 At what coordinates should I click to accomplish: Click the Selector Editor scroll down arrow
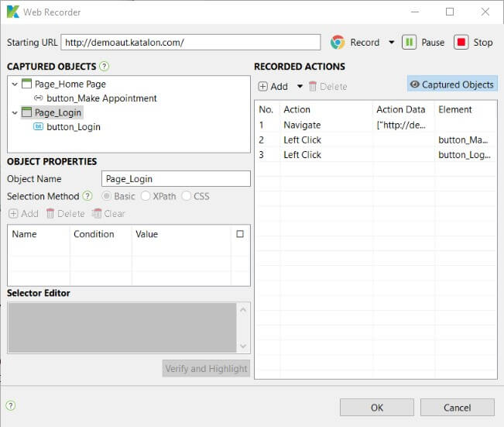point(243,346)
